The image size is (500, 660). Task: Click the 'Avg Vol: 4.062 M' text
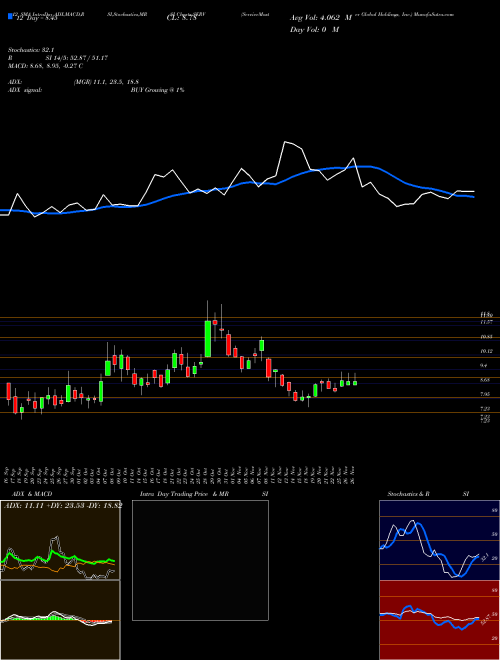321,18
